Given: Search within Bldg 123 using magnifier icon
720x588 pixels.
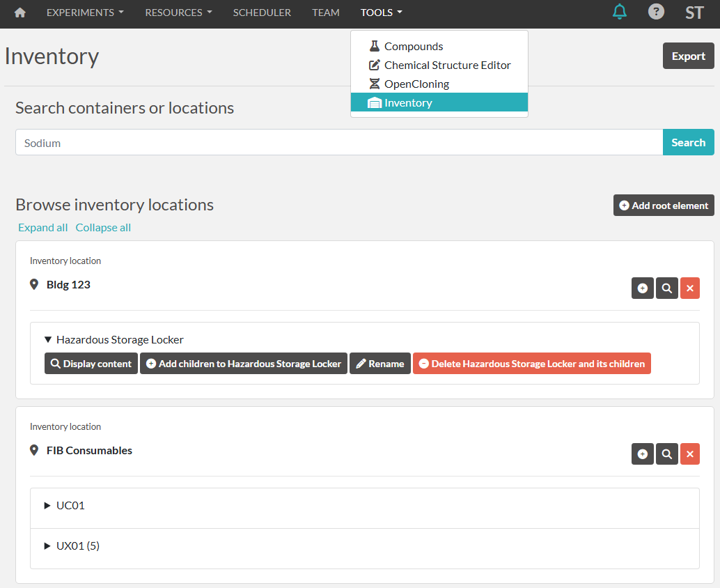Looking at the screenshot, I should tap(666, 288).
